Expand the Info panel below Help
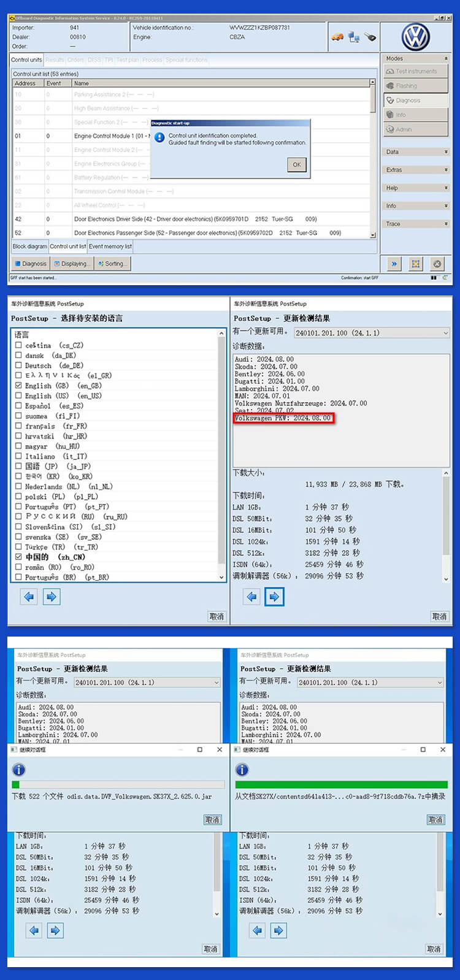 [416, 206]
